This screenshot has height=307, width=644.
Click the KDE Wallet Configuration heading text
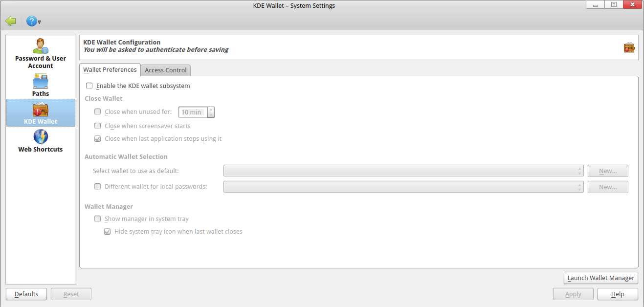pyautogui.click(x=122, y=43)
